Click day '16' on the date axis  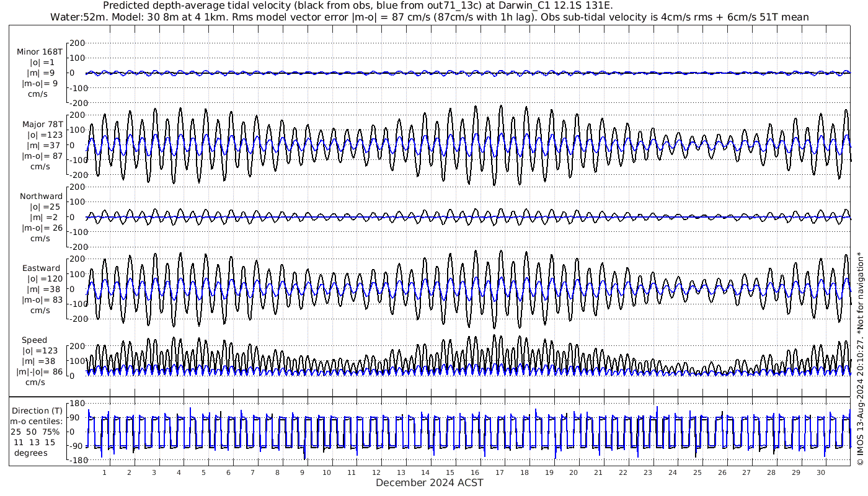click(475, 472)
